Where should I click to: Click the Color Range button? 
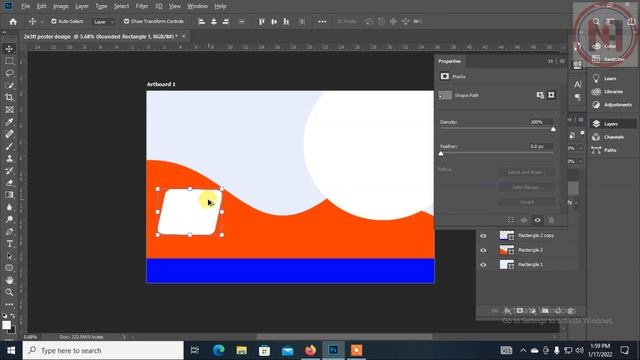coord(527,187)
